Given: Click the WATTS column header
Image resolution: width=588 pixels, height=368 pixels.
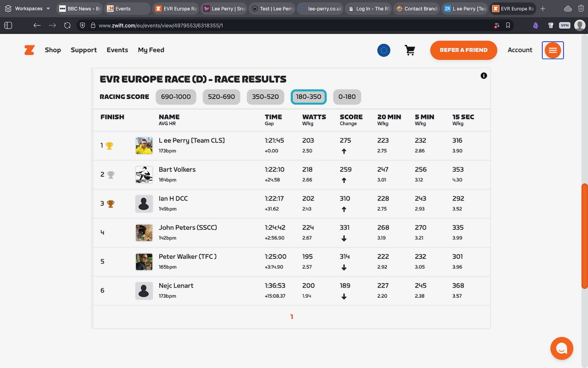Looking at the screenshot, I should click(314, 117).
